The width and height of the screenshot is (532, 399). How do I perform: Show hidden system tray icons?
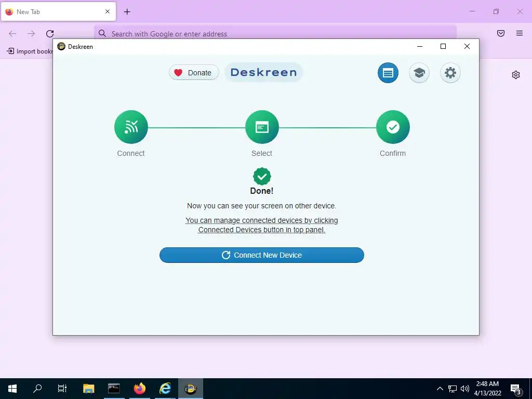point(440,389)
